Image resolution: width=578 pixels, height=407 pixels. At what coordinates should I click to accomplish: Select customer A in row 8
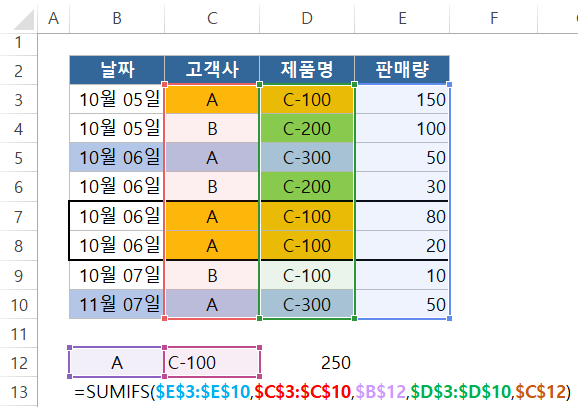click(212, 246)
